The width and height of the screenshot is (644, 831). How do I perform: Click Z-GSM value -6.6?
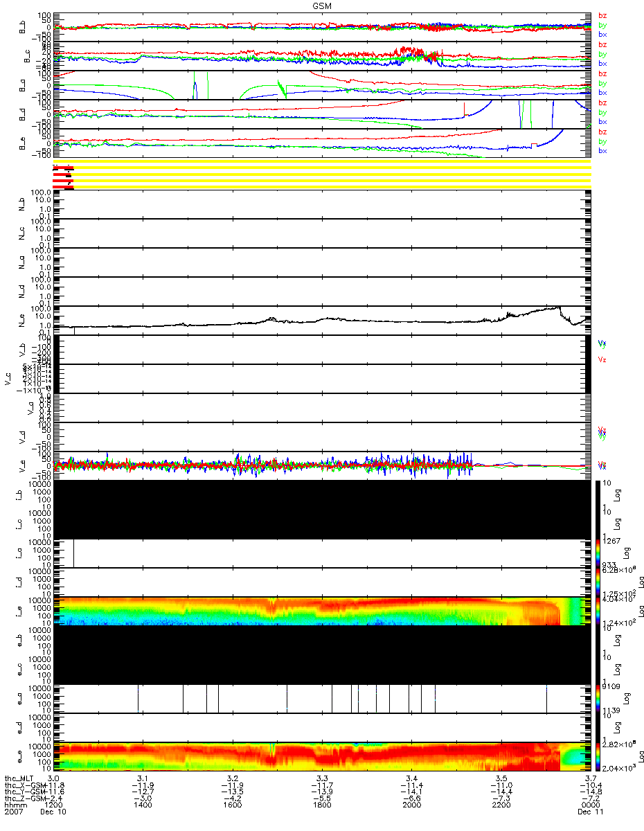(411, 798)
